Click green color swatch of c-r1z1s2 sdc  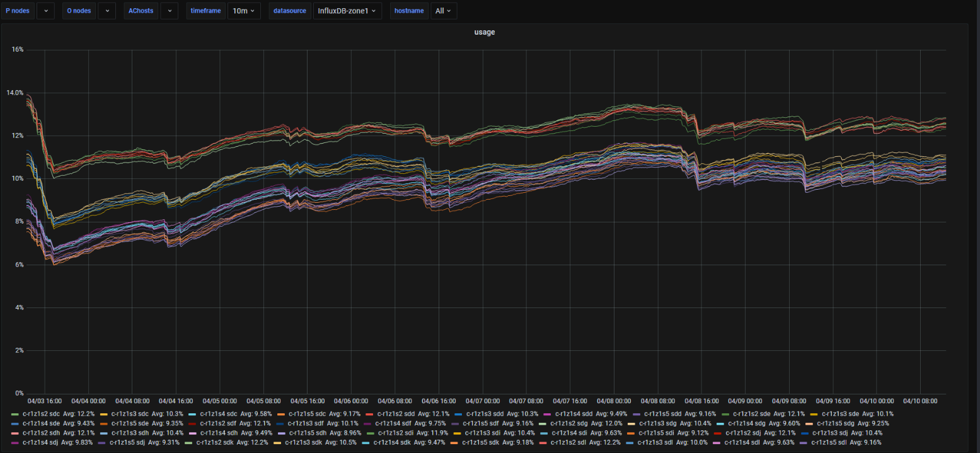click(15, 414)
